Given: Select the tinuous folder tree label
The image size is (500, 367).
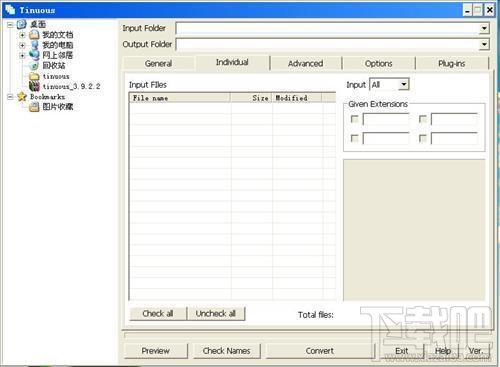Looking at the screenshot, I should point(56,76).
